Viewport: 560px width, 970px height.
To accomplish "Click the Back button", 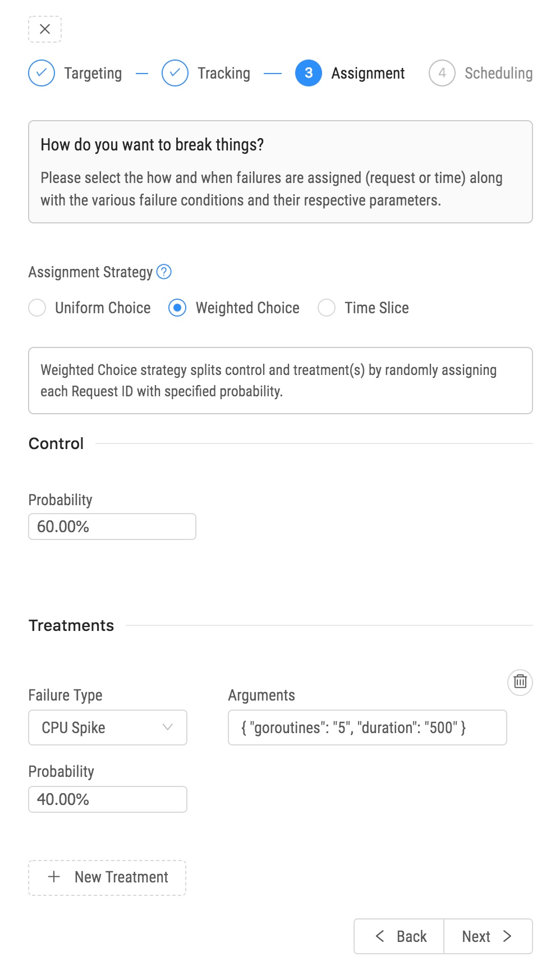I will click(x=400, y=936).
